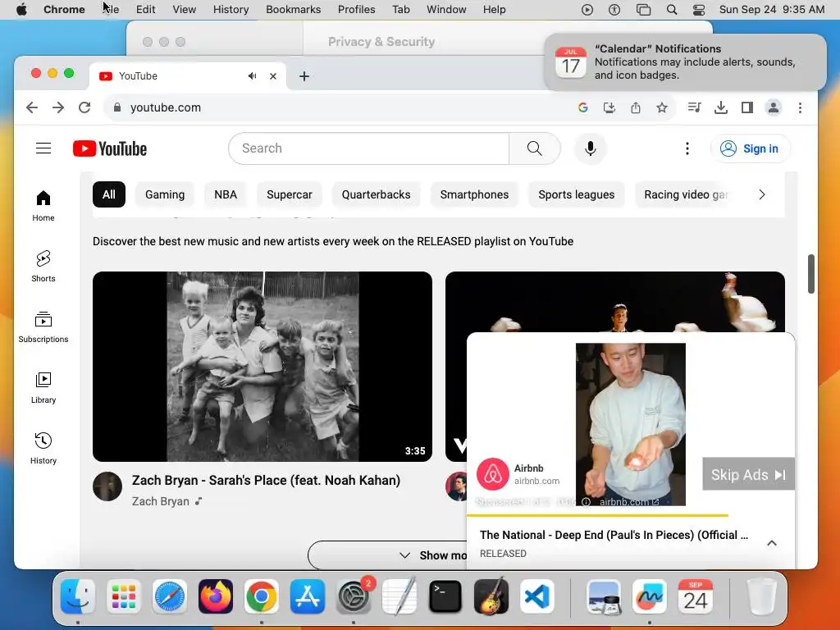The height and width of the screenshot is (630, 840).
Task: Open a new Chrome tab
Action: [304, 76]
